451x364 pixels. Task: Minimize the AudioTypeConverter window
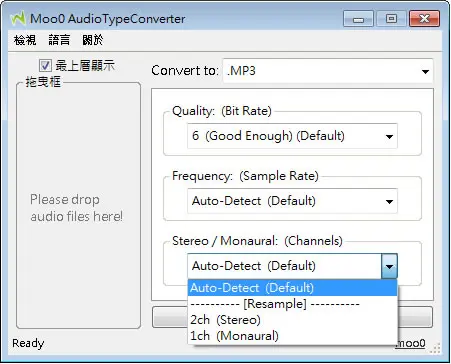(x=358, y=19)
